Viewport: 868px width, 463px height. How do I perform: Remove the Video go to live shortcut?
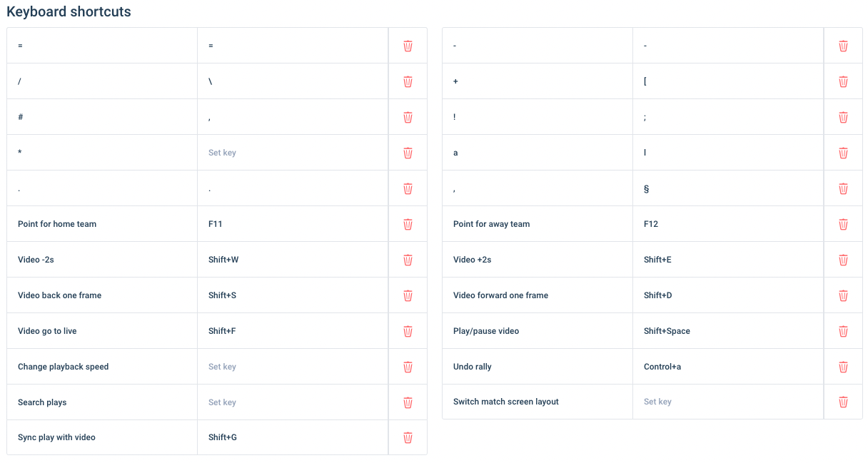point(408,331)
